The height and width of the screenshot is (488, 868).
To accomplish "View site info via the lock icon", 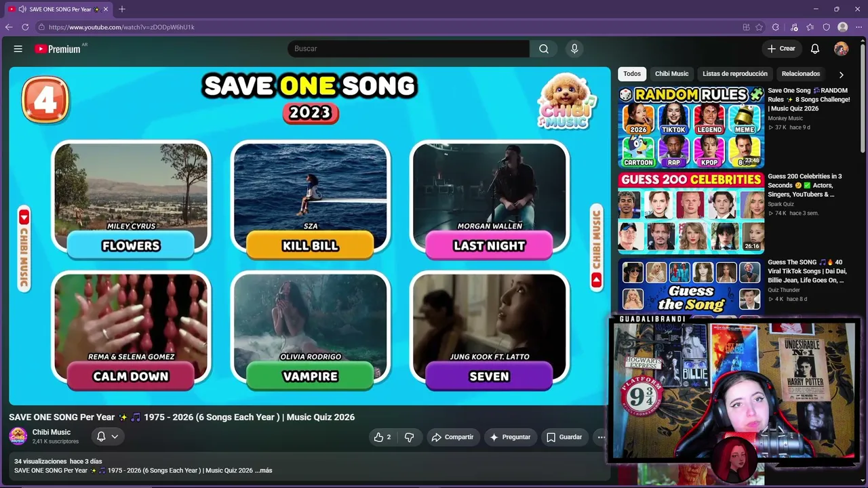I will tap(41, 27).
